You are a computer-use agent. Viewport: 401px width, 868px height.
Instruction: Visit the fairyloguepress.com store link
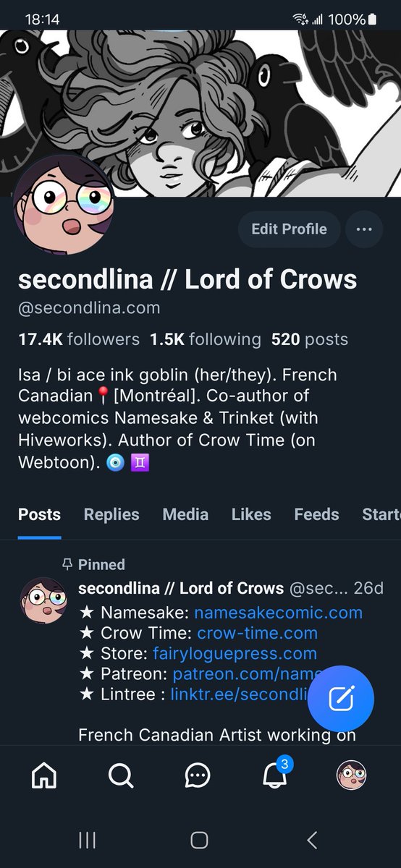tap(235, 654)
